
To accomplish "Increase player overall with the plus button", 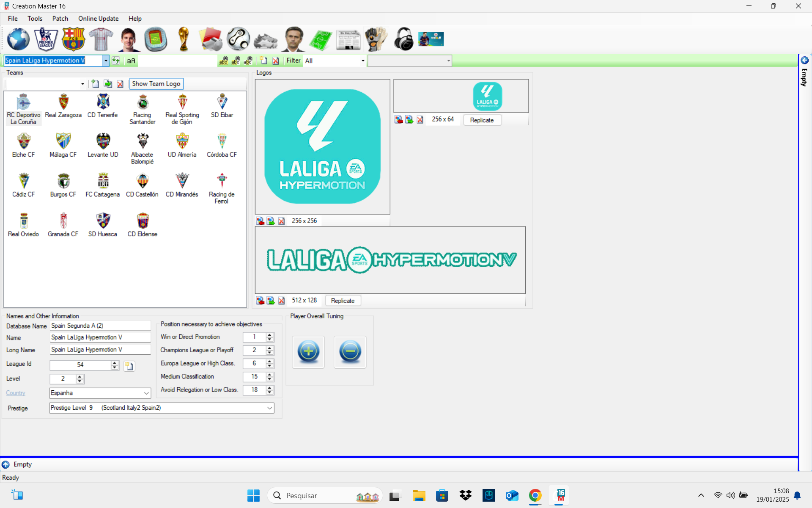I will pyautogui.click(x=308, y=351).
